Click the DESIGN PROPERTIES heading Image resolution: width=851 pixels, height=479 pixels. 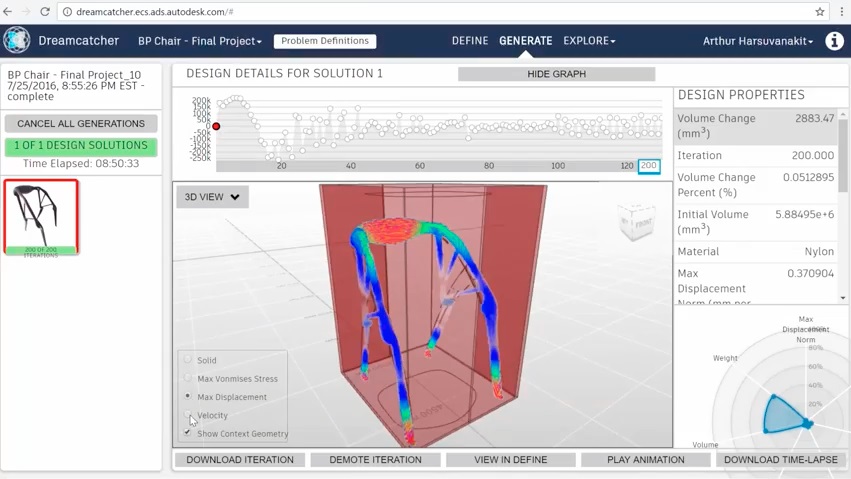pos(741,95)
